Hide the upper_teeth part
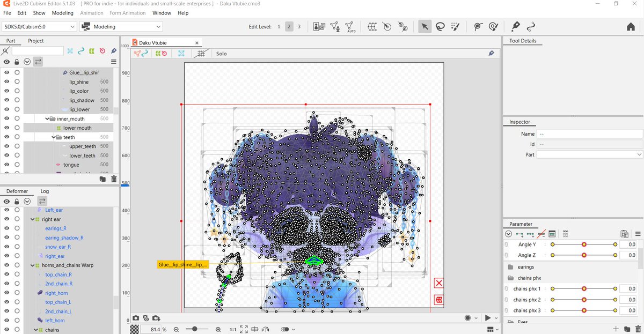The image size is (644, 334). tap(7, 146)
